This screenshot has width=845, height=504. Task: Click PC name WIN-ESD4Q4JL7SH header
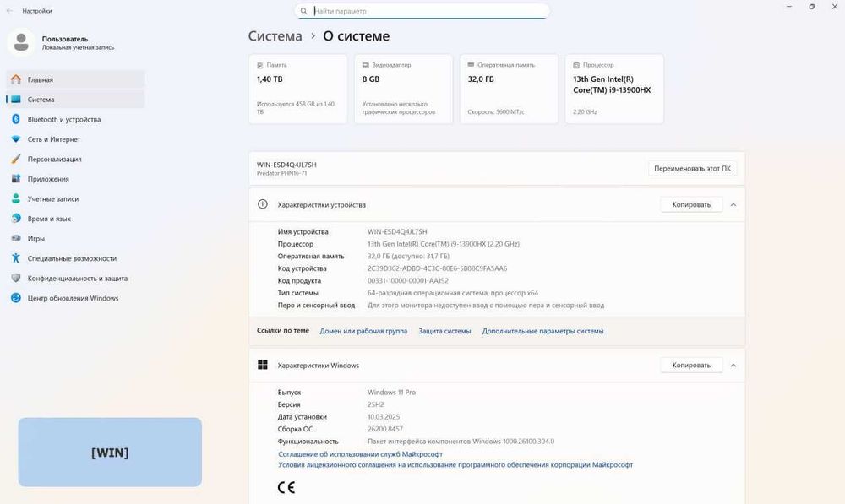(x=286, y=165)
